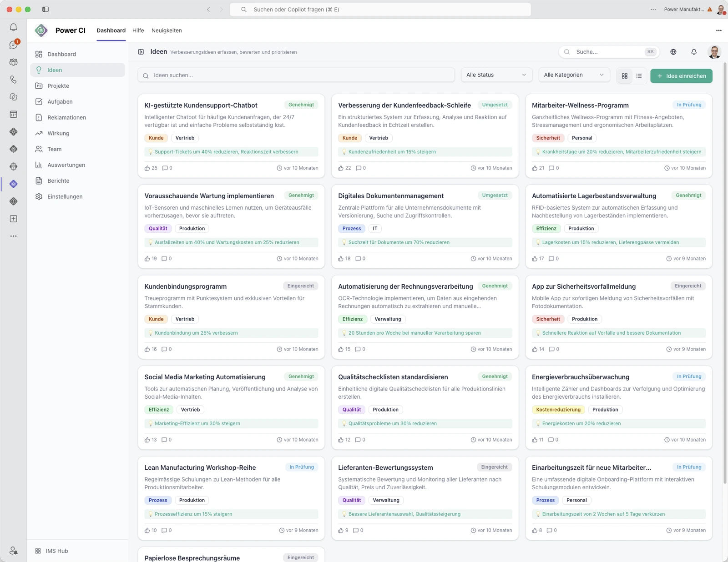Open the Calls phone icon

[x=14, y=80]
